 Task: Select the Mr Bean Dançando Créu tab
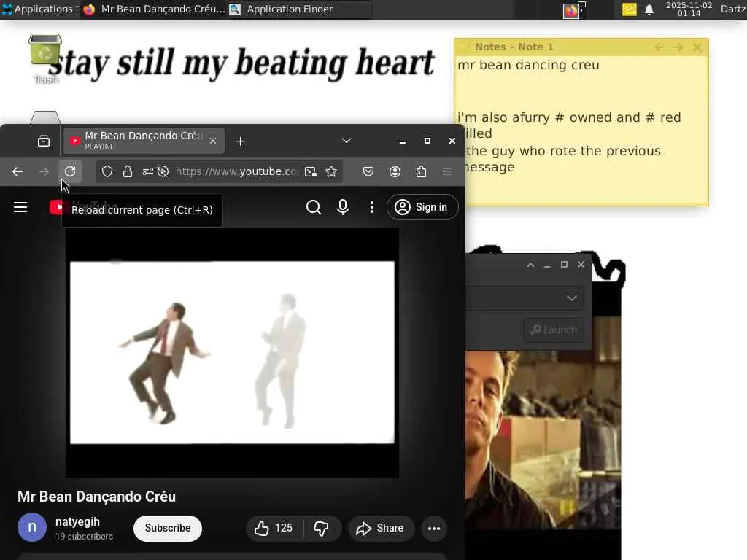click(143, 141)
